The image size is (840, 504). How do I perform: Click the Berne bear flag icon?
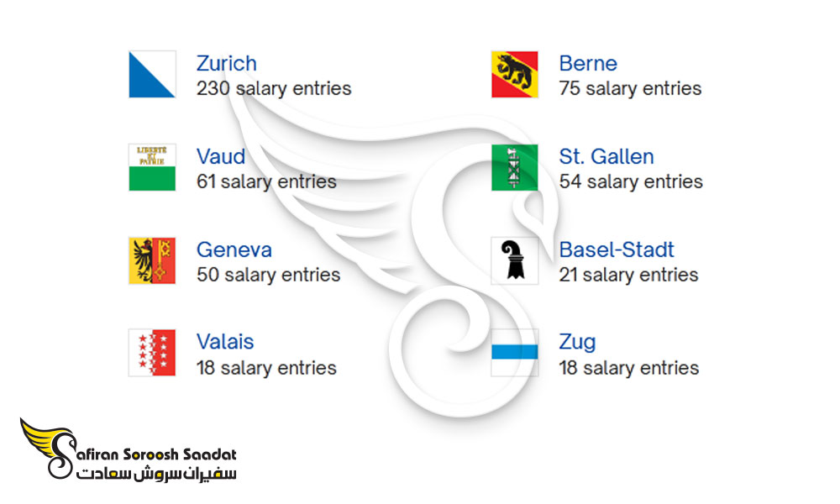click(515, 75)
